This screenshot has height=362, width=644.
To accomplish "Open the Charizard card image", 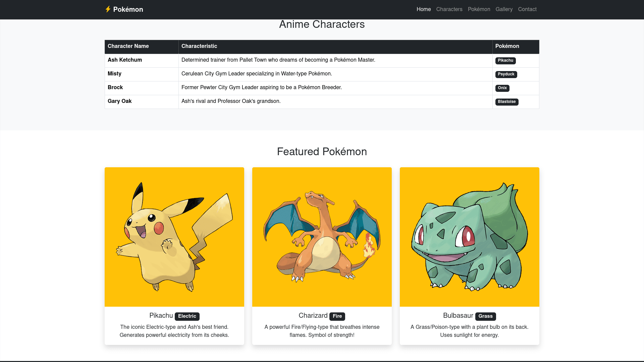I will pyautogui.click(x=322, y=237).
